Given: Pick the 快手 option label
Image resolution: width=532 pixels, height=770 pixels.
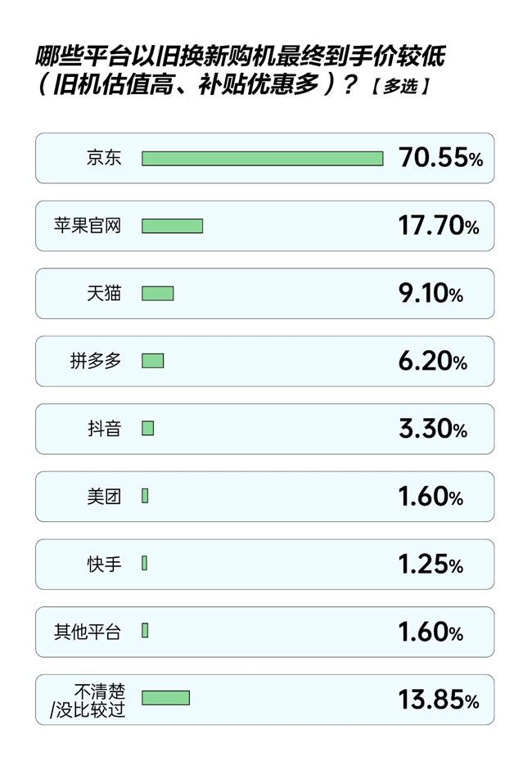Looking at the screenshot, I should tap(104, 564).
